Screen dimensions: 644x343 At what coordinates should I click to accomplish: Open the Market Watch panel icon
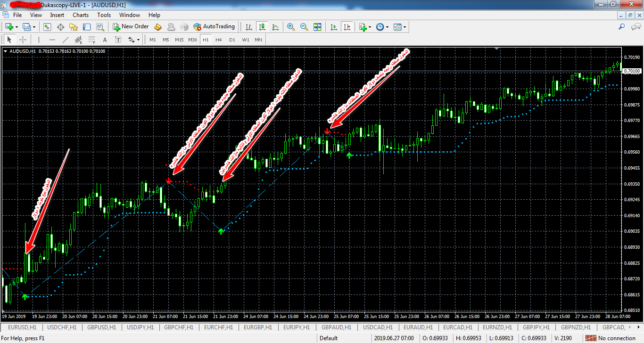tap(47, 27)
